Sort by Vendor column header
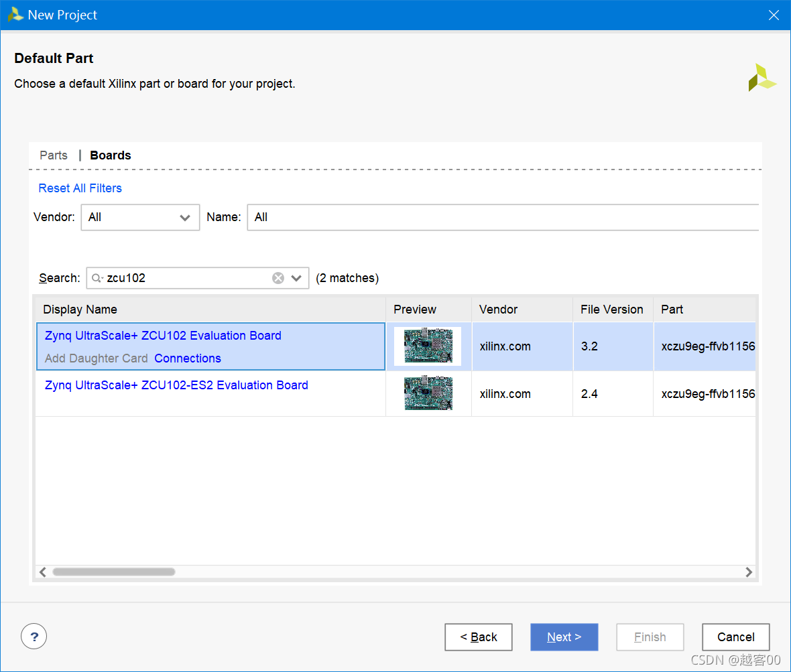The image size is (791, 672). pyautogui.click(x=522, y=310)
